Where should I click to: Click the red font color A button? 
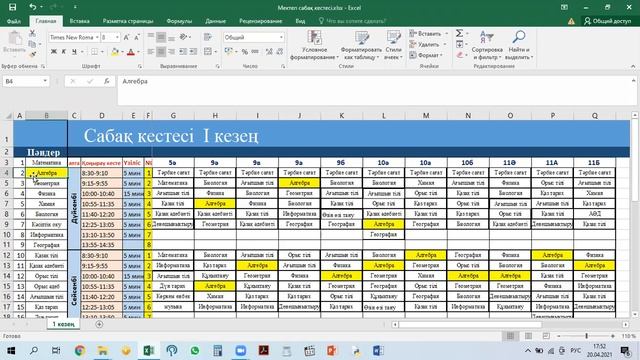[x=131, y=52]
